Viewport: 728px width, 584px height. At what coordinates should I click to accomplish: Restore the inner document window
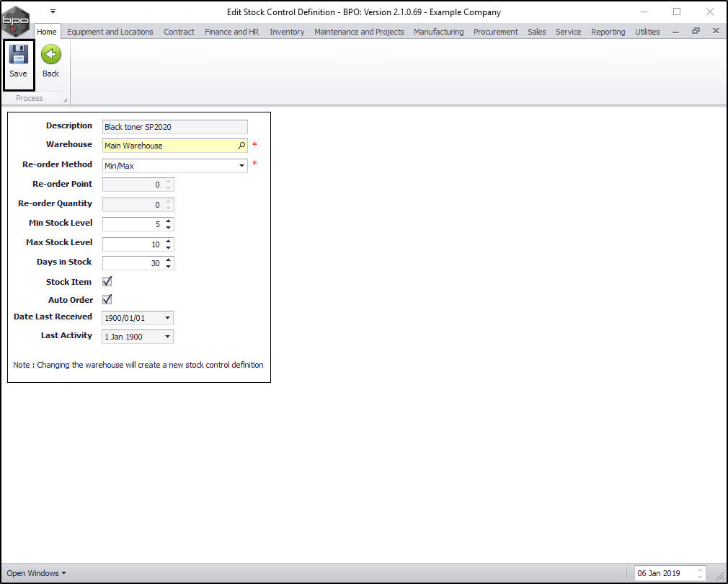coord(696,31)
